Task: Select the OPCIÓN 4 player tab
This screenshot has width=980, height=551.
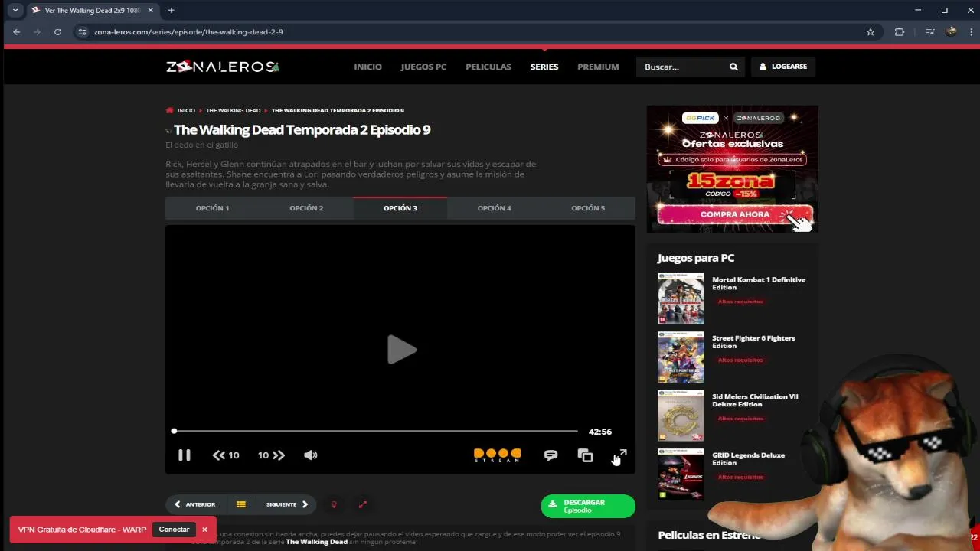Action: point(494,208)
